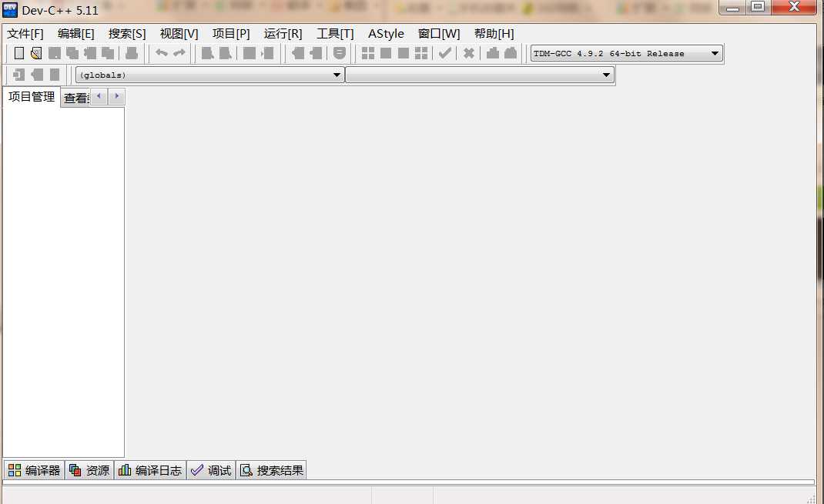Screen dimensions: 824x504
Task: Click the Stop execution X icon
Action: click(469, 53)
